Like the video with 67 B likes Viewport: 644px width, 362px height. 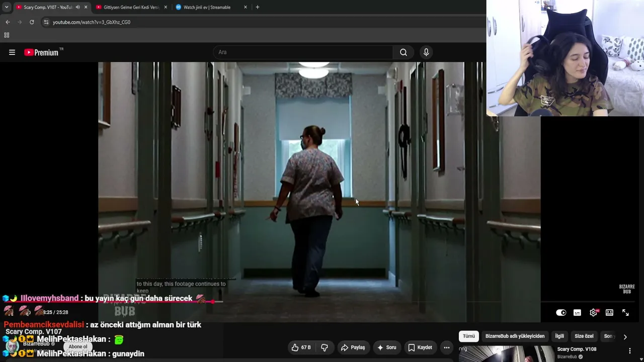tap(301, 347)
